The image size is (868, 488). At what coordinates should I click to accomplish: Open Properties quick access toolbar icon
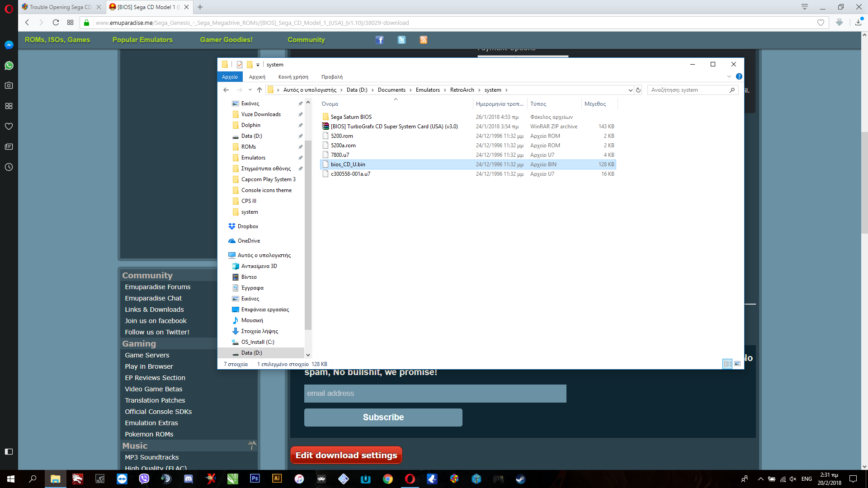tap(240, 65)
